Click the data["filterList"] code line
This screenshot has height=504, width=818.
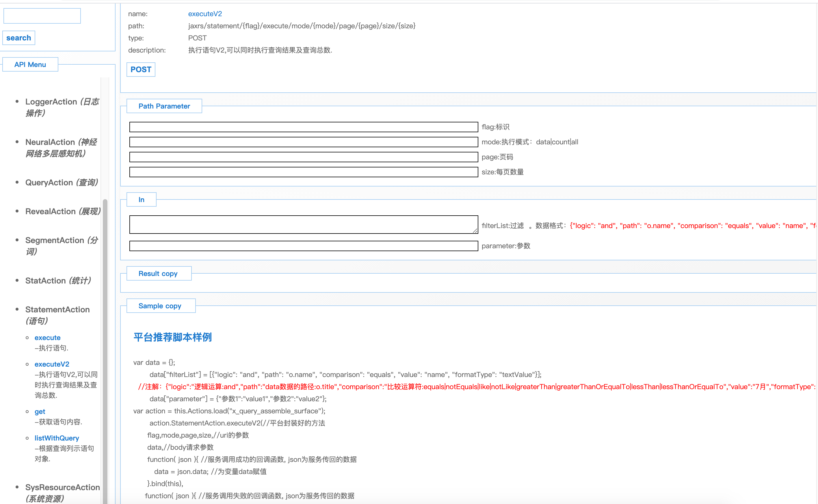click(345, 375)
